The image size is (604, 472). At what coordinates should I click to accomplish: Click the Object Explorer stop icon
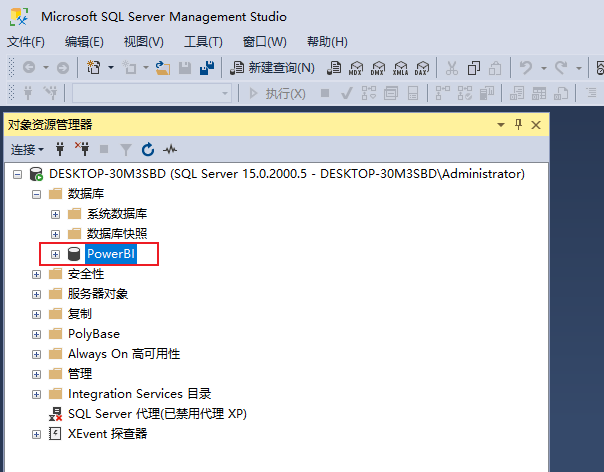[104, 149]
